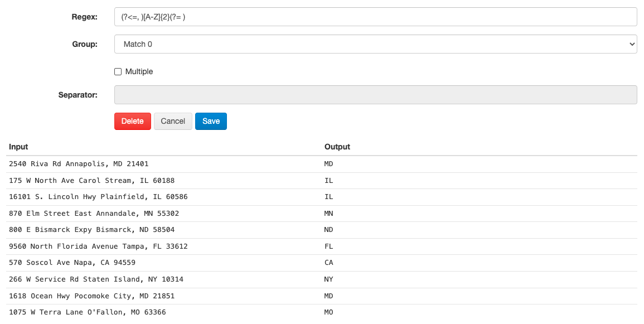The height and width of the screenshot is (324, 644).
Task: Click the Multiple label text
Action: click(139, 72)
